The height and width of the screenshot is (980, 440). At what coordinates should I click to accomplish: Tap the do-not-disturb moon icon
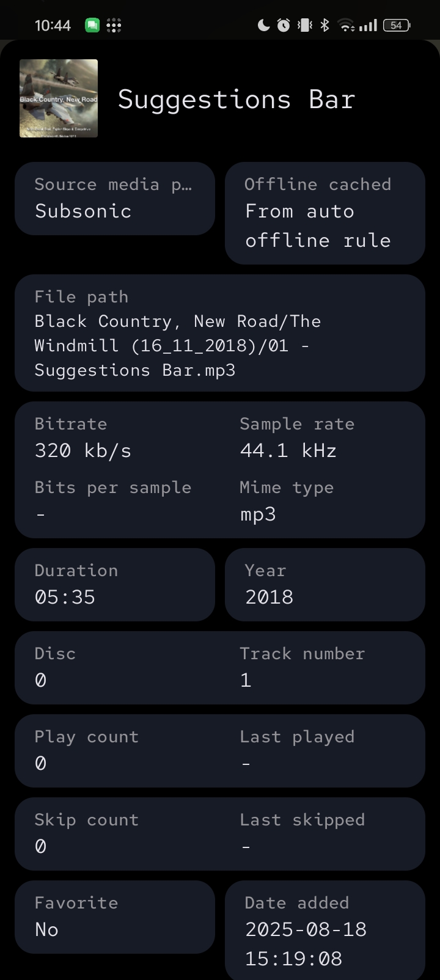pyautogui.click(x=263, y=25)
